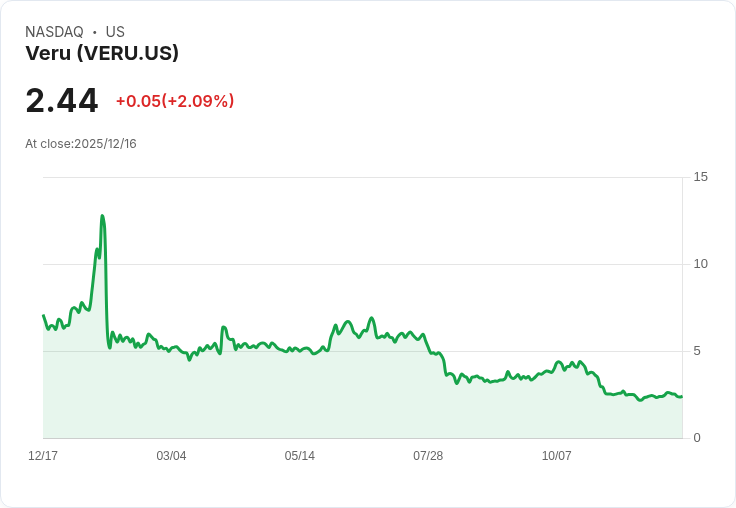Select the 07/28 date on the x-axis

[428, 456]
